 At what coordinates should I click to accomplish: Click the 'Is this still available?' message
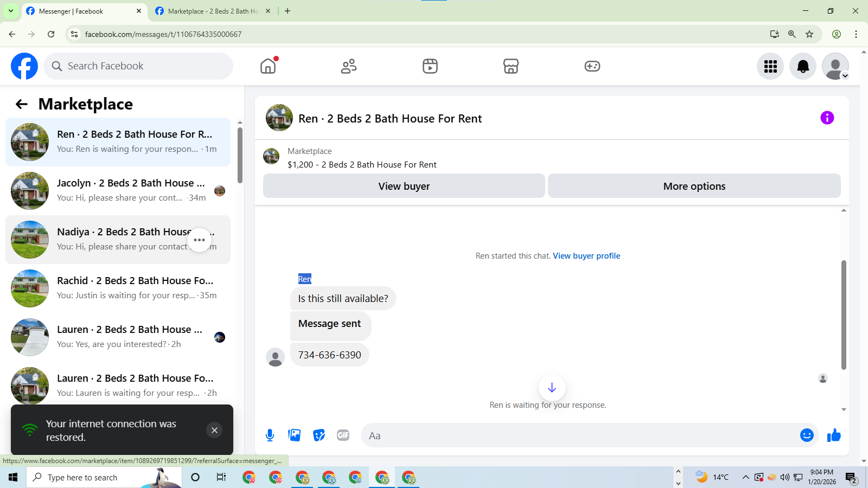click(343, 299)
